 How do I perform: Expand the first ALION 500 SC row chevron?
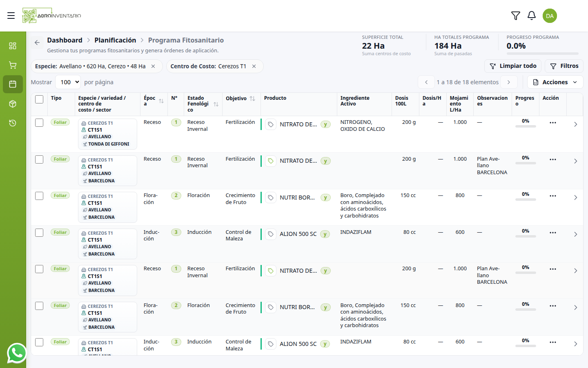575,234
